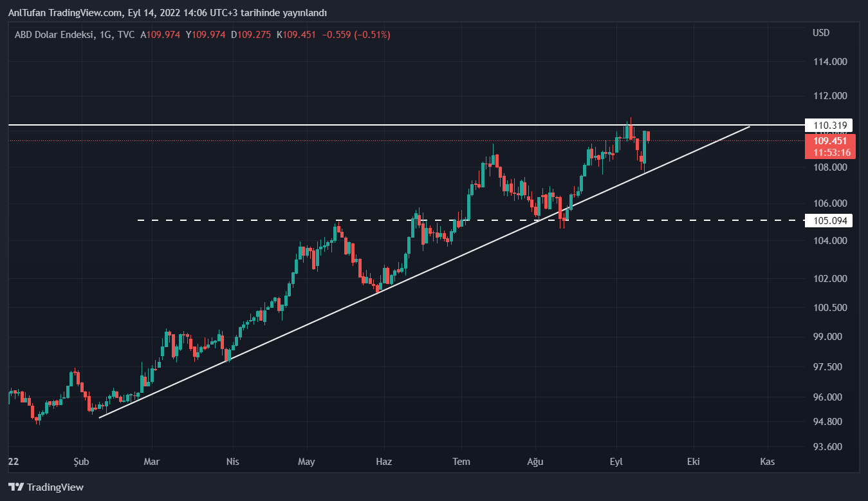Click the 93.600 price axis label
This screenshot has height=501, width=868.
[828, 447]
